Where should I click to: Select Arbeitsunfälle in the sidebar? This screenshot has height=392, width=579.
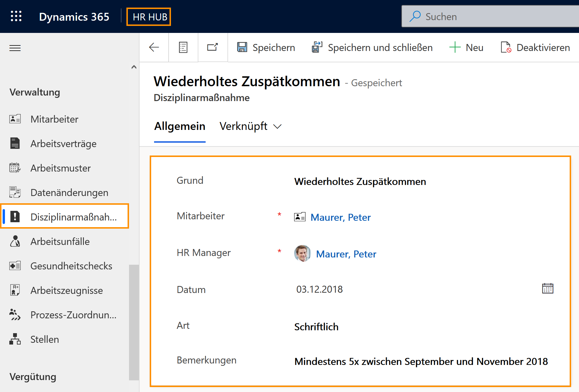pyautogui.click(x=60, y=241)
